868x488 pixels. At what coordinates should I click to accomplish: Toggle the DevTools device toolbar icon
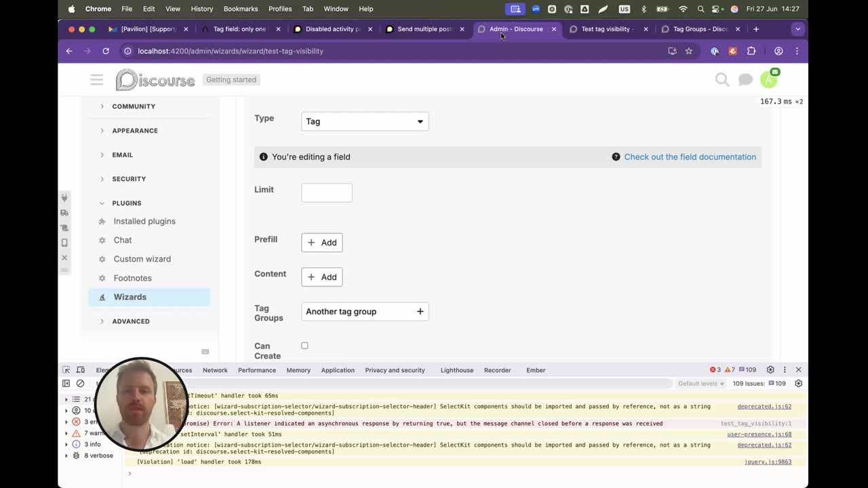(x=81, y=370)
